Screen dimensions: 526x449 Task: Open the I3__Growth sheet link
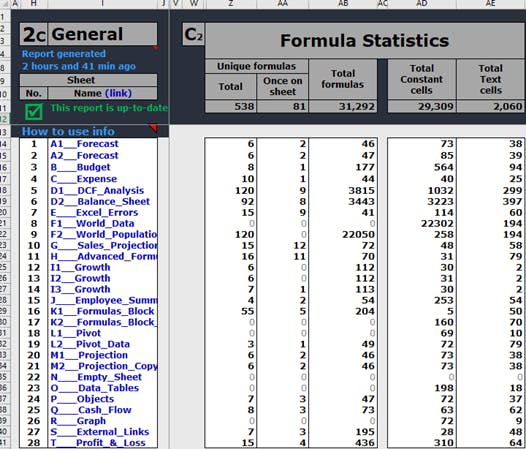click(x=80, y=289)
